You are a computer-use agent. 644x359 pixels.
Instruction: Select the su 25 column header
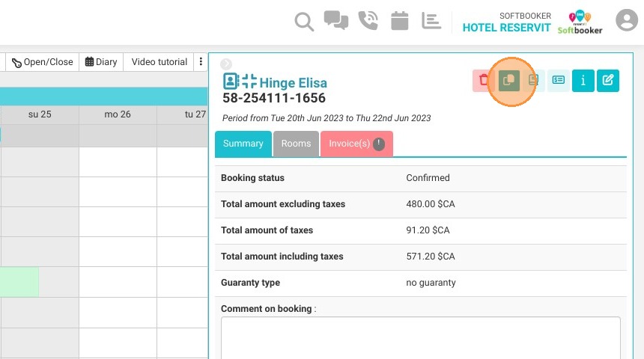40,114
